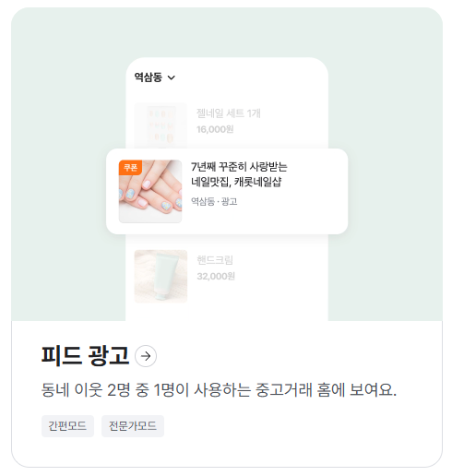This screenshot has height=476, width=452.
Task: Open the 7년째 꾸준히 사랑받는 ad title
Action: [239, 167]
